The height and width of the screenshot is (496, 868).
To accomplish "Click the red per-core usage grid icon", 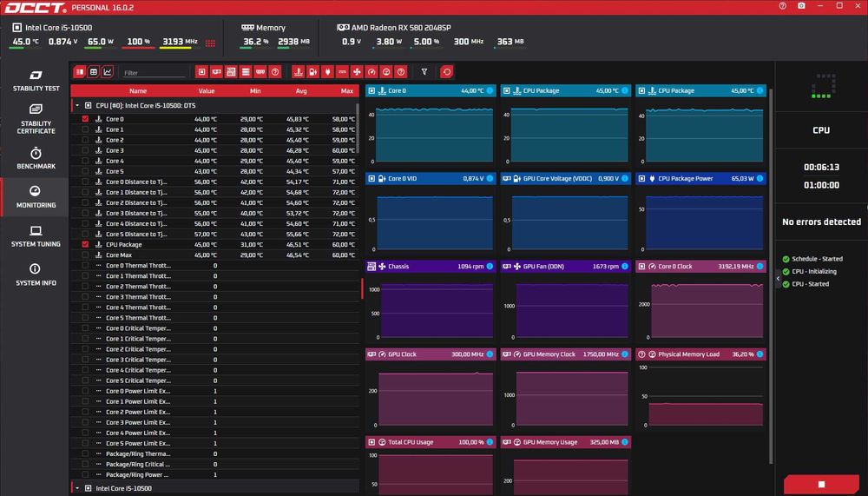I will point(210,43).
